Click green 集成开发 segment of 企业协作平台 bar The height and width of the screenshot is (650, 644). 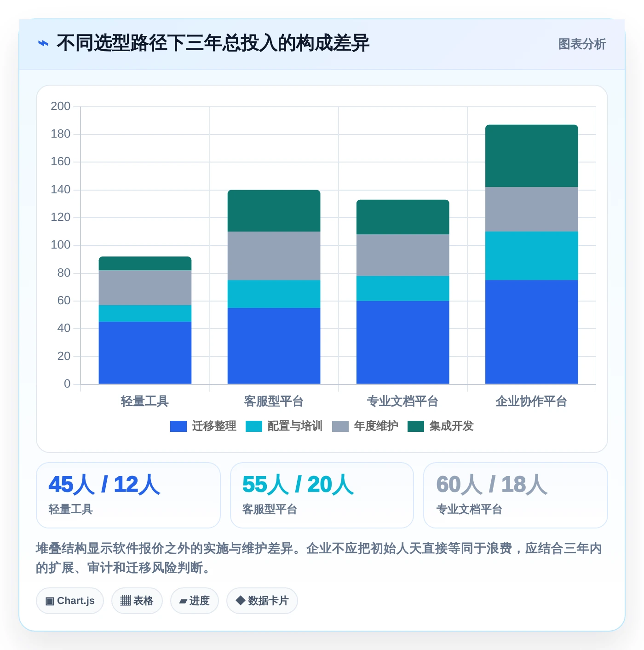pyautogui.click(x=531, y=156)
